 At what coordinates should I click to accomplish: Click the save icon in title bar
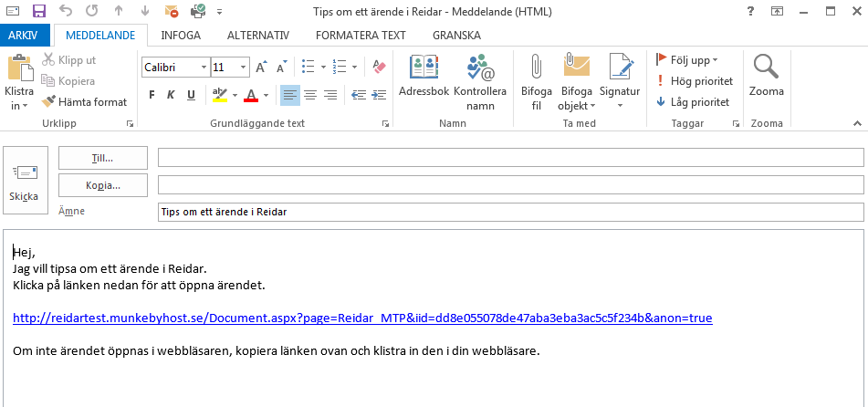[x=38, y=12]
